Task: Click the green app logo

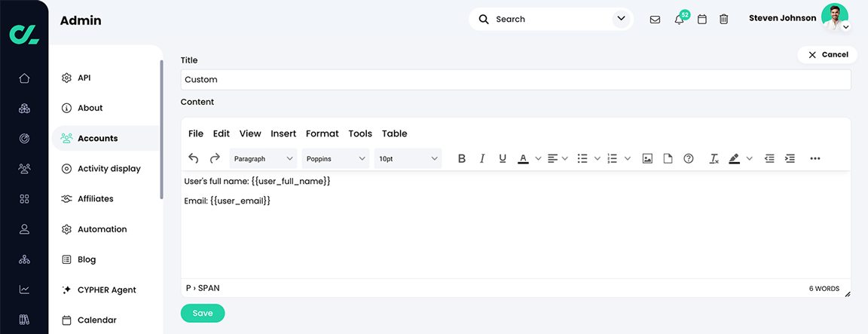Action: pyautogui.click(x=24, y=34)
